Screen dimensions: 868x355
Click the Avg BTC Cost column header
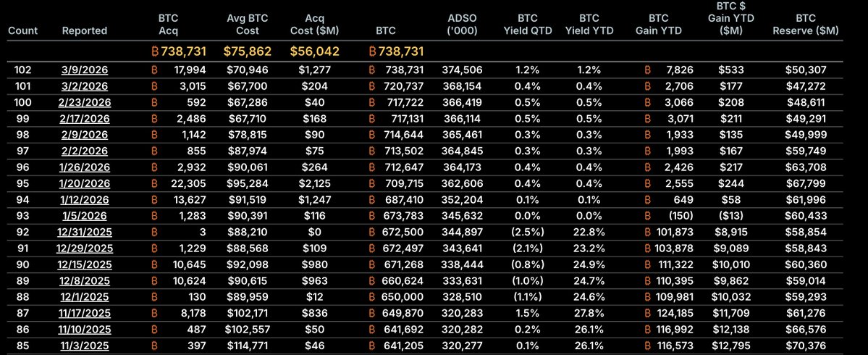[243, 25]
